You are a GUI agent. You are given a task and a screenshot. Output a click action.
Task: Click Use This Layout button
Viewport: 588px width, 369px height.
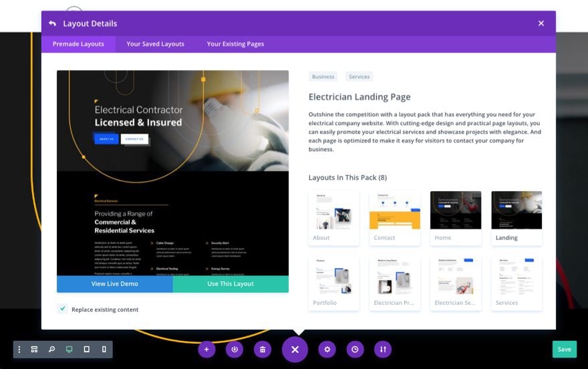[x=231, y=284]
